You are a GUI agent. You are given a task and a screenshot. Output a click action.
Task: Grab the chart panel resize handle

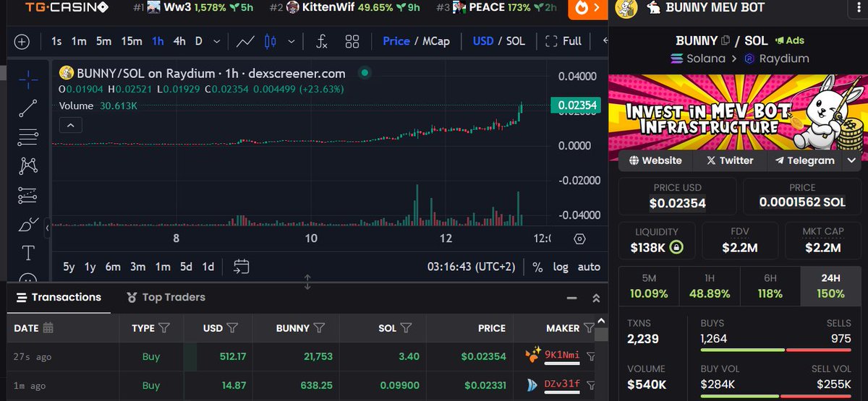click(307, 282)
